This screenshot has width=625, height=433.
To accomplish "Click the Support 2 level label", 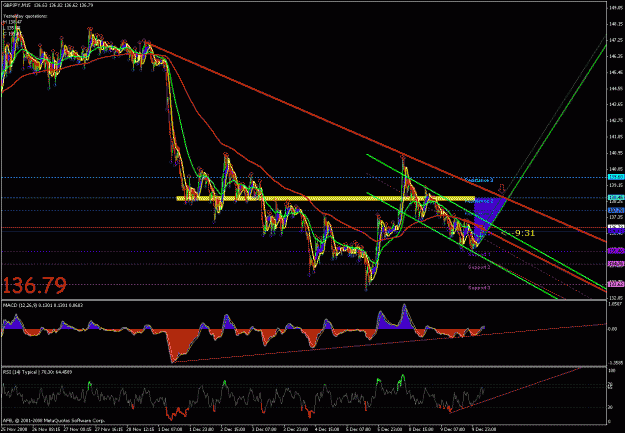I will point(479,267).
